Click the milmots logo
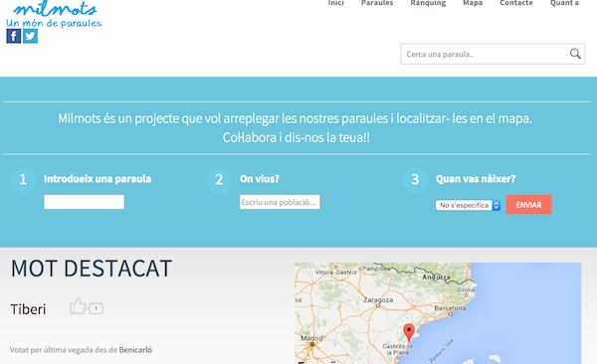 (54, 14)
